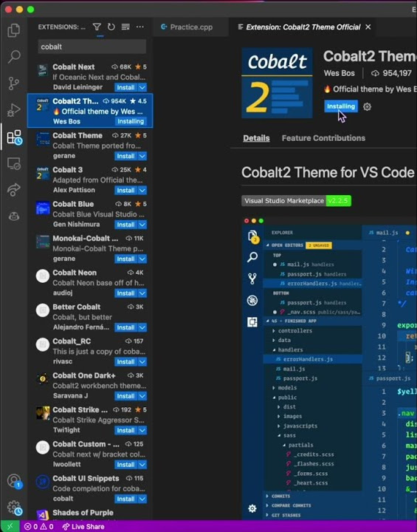417x532 pixels.
Task: Select Cobalt Custom extension entry
Action: point(90,454)
